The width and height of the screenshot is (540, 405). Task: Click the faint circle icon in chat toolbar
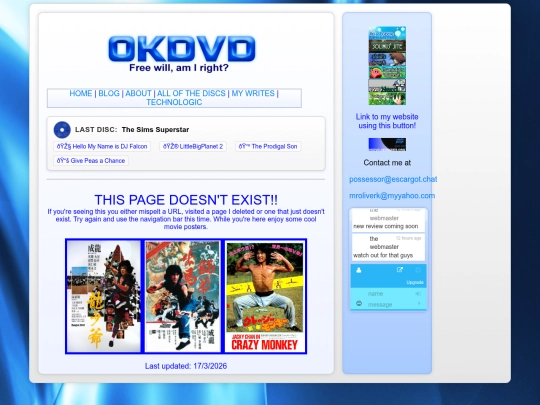click(x=418, y=270)
